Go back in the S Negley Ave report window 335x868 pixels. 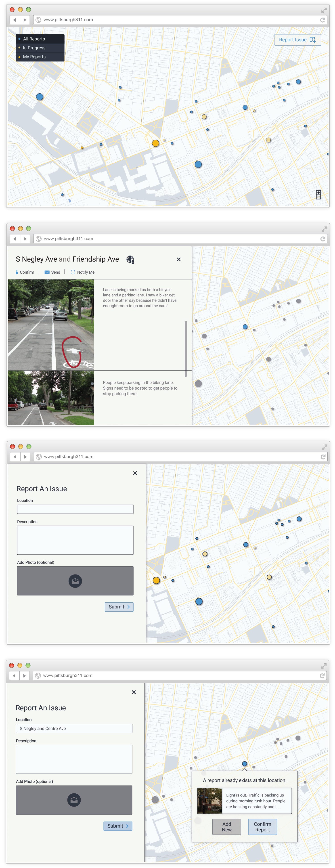click(15, 239)
